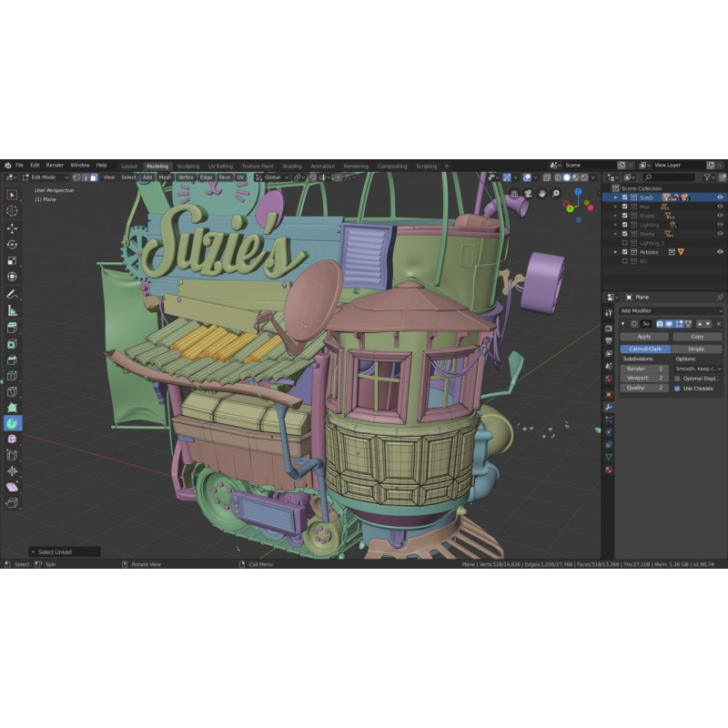Enable the Optimal Display checkbox

tap(677, 379)
